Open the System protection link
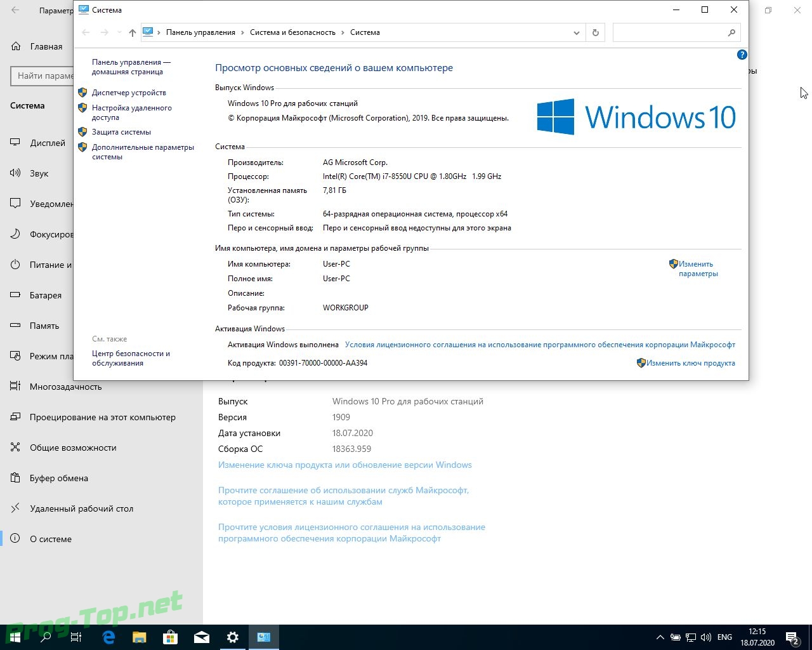 pyautogui.click(x=121, y=132)
